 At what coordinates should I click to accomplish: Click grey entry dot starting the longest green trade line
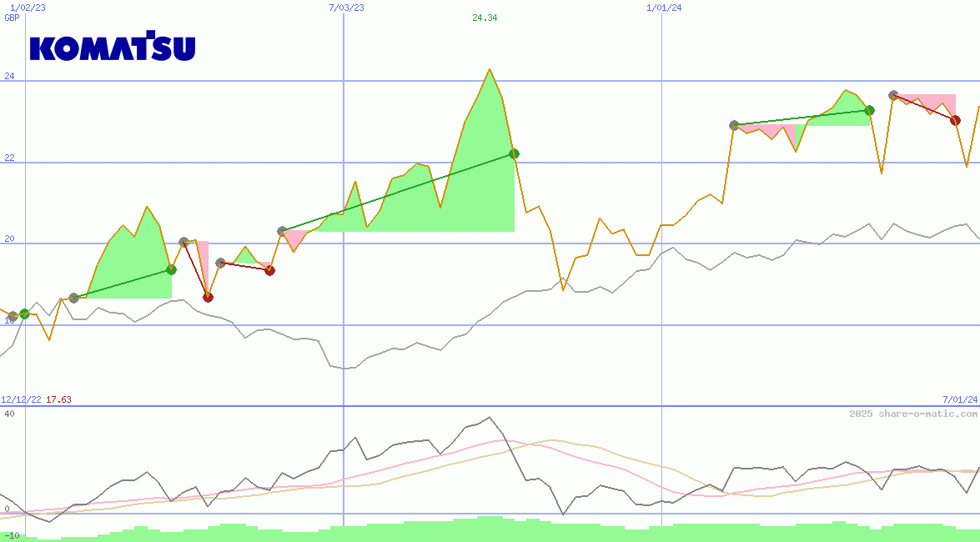pos(282,231)
